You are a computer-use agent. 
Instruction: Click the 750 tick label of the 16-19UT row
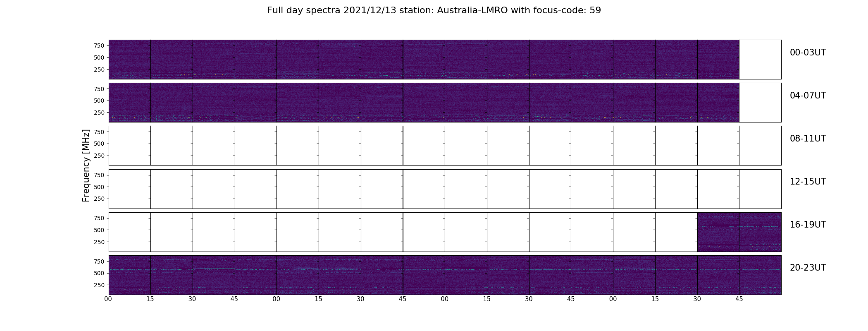[99, 218]
